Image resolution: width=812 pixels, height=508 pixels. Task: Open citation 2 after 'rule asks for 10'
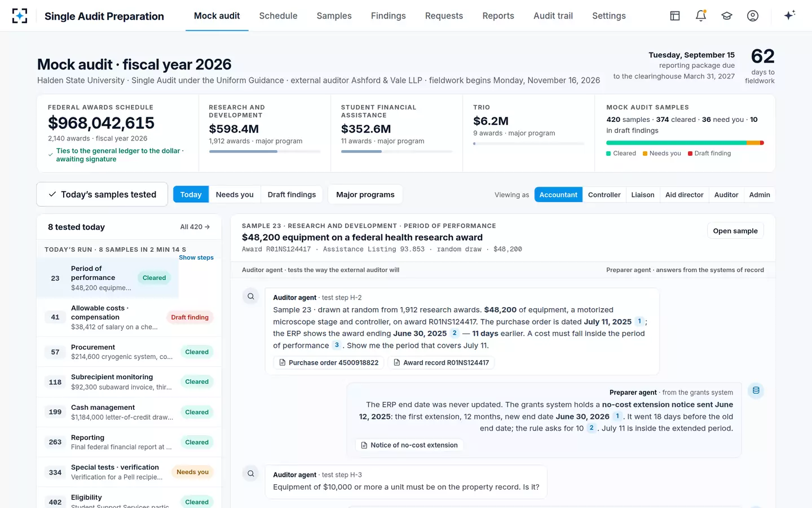click(x=592, y=428)
